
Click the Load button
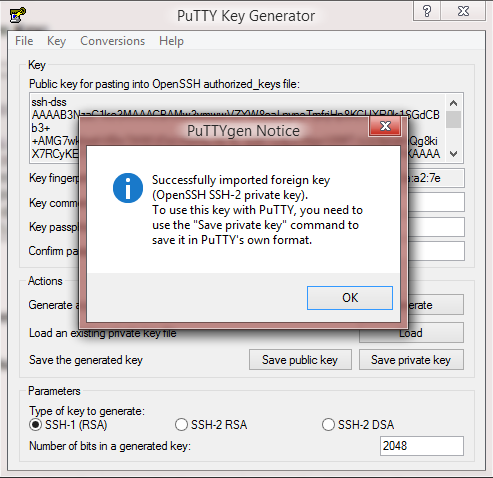coord(411,333)
